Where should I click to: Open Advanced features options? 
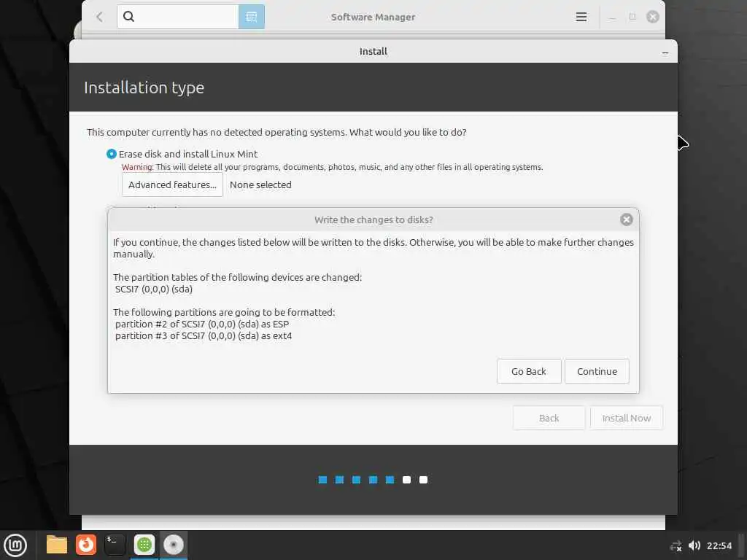pyautogui.click(x=172, y=184)
